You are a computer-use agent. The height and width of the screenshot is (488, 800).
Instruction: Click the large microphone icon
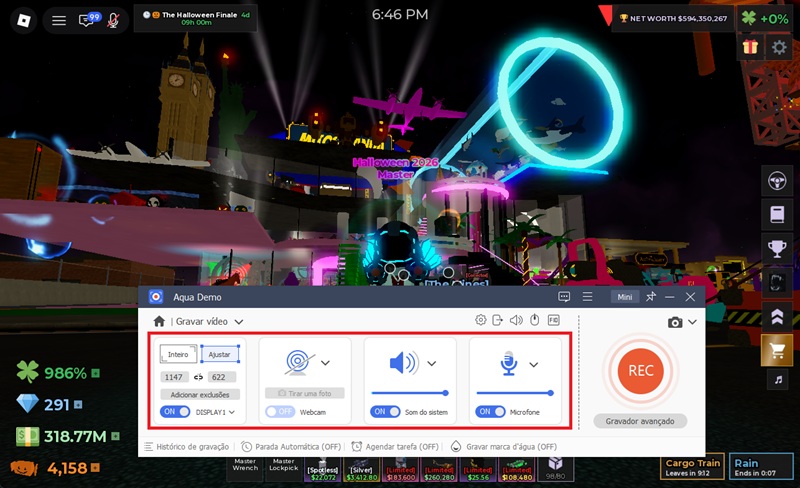click(x=509, y=363)
